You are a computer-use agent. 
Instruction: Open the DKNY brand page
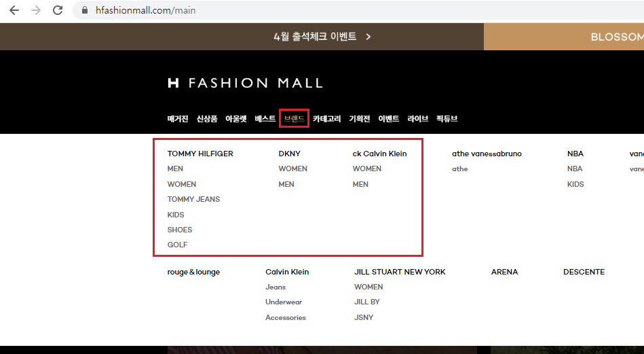pyautogui.click(x=290, y=154)
